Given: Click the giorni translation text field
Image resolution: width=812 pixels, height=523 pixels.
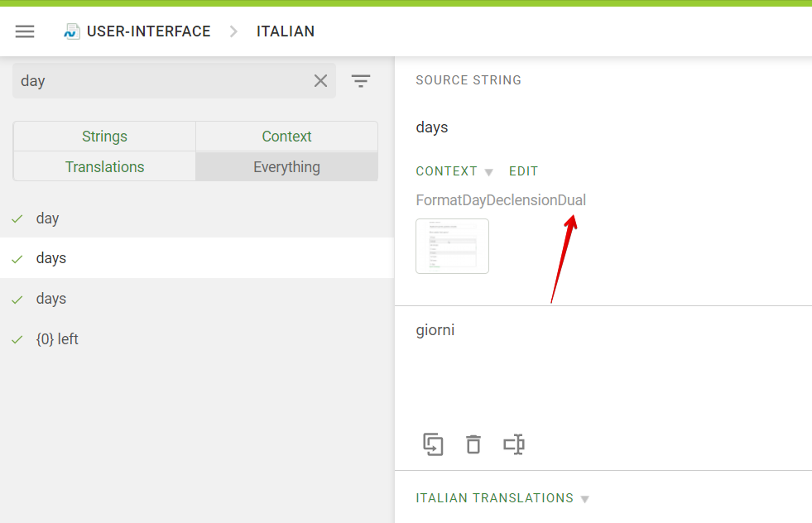Looking at the screenshot, I should (x=603, y=362).
